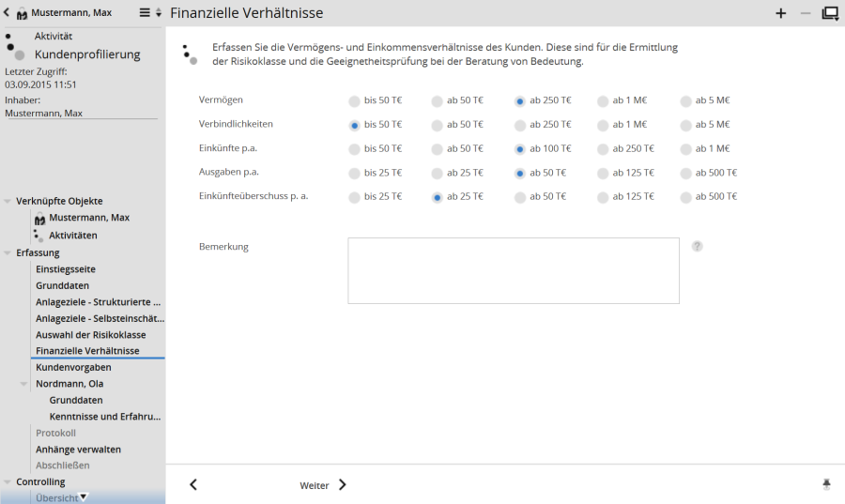The image size is (845, 504).
Task: Go to Auswahl der Risikoklasse page
Action: click(90, 334)
